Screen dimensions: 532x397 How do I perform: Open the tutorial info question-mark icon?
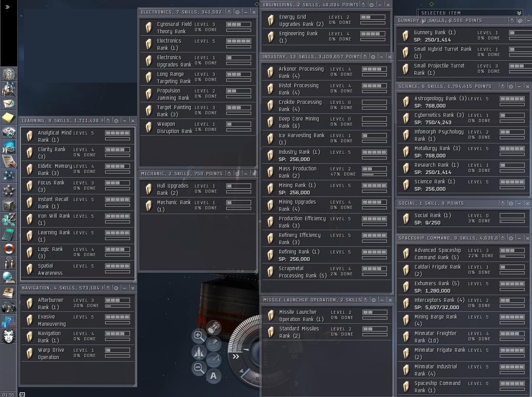pos(8,322)
